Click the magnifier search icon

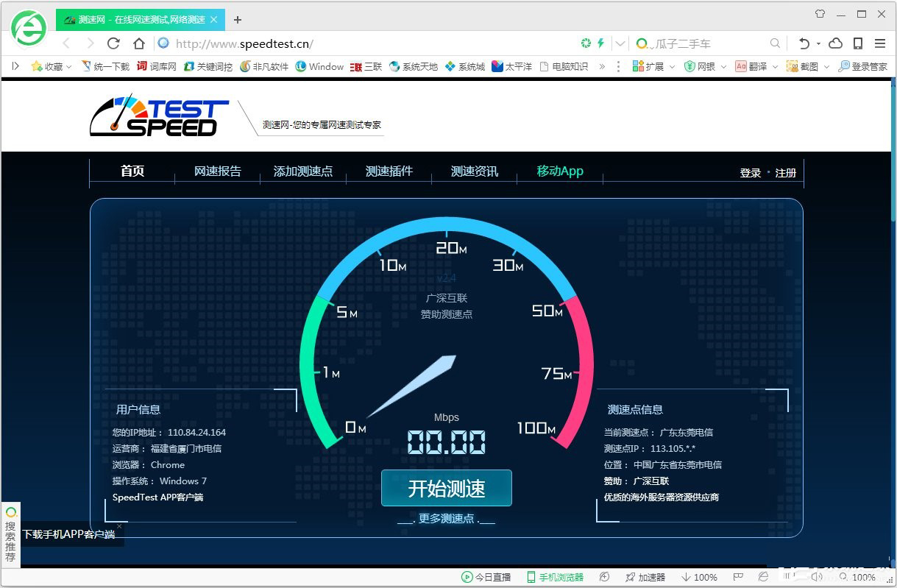(x=775, y=43)
